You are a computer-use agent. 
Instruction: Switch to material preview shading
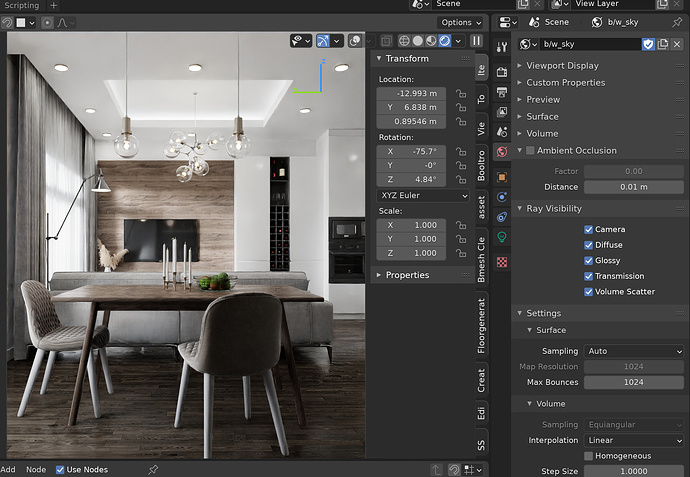(431, 41)
